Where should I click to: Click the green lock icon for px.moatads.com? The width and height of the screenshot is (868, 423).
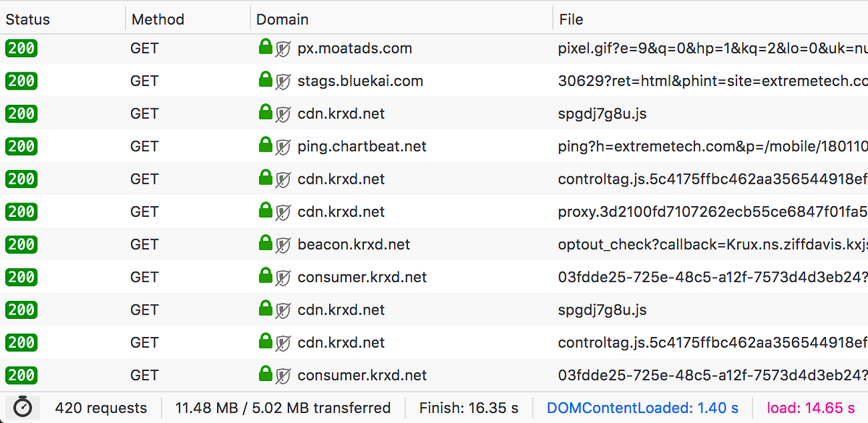[x=265, y=48]
